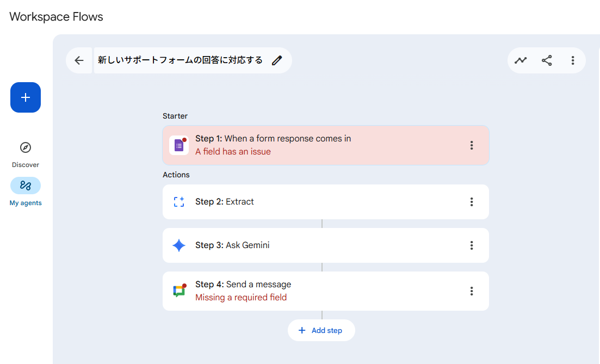Open Step 3 Ask Gemini options menu
This screenshot has width=600, height=364.
point(472,245)
